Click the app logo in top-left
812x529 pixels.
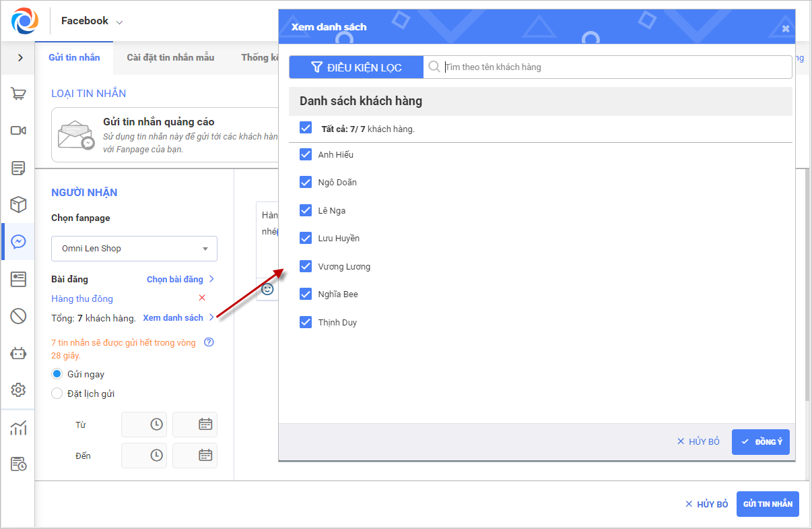tap(25, 20)
